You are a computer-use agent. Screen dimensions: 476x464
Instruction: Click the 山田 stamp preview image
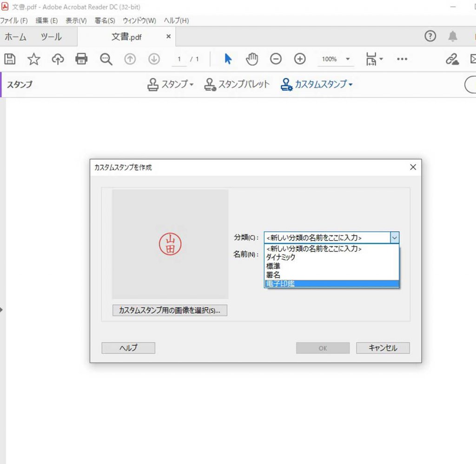(170, 244)
